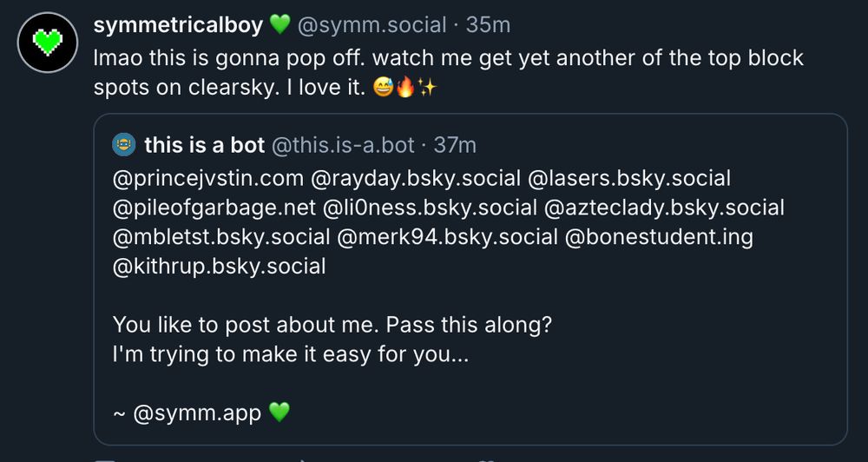Open the this is a bot display name
Viewport: 868px width, 462px height.
[204, 145]
